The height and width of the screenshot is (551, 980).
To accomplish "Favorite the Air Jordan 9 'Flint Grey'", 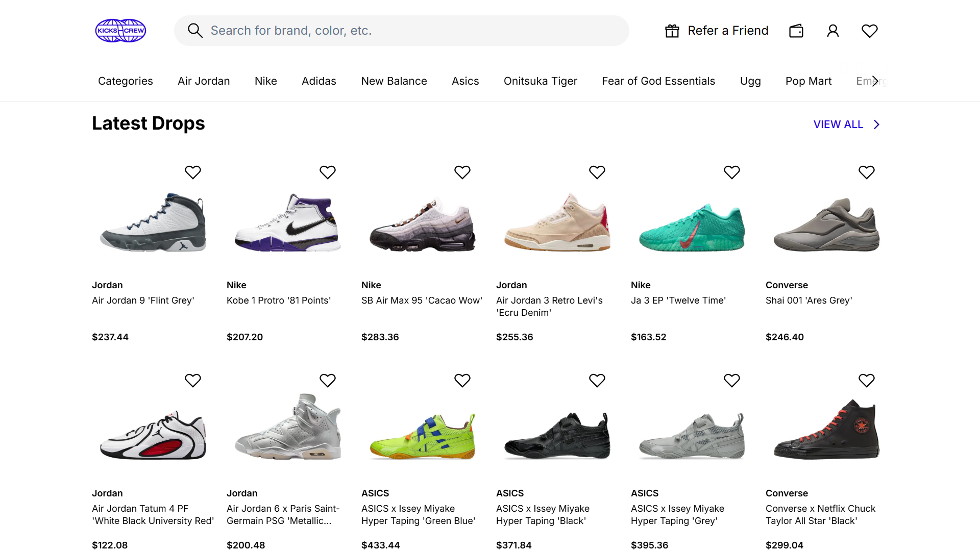I will point(193,172).
